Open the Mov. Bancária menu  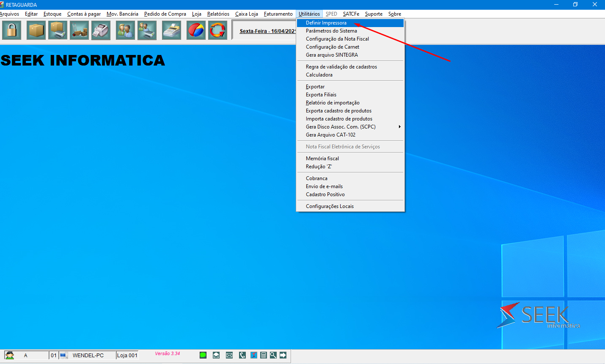click(x=122, y=14)
